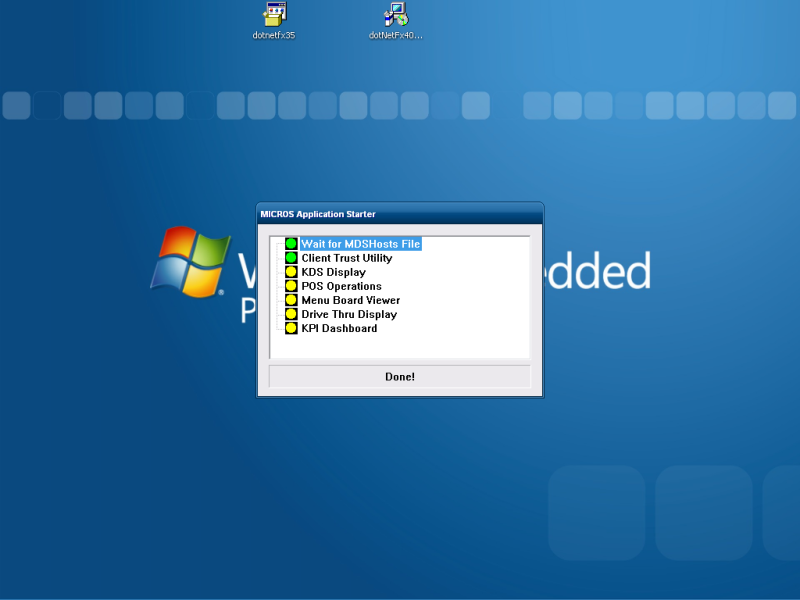Click the Done! button

(x=400, y=377)
